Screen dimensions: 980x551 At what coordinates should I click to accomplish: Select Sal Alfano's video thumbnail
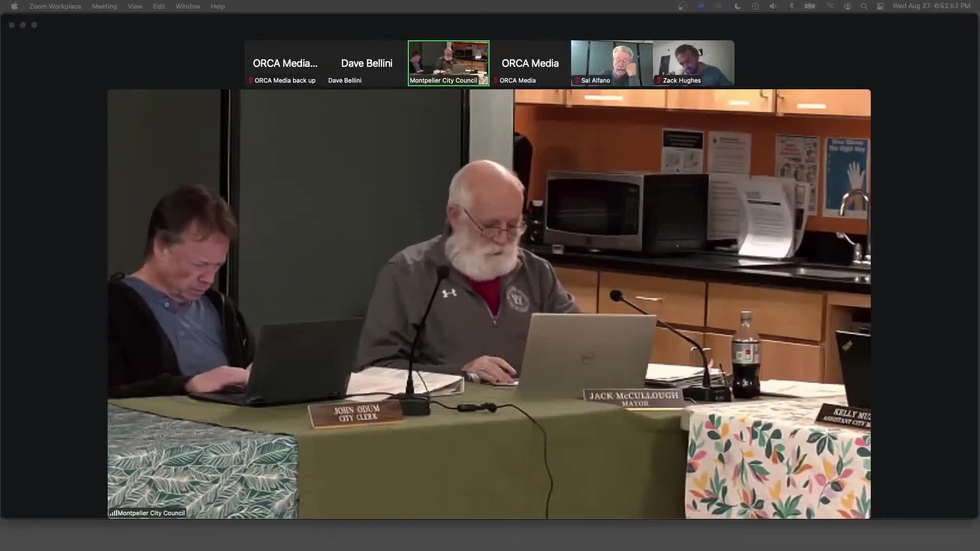(611, 63)
